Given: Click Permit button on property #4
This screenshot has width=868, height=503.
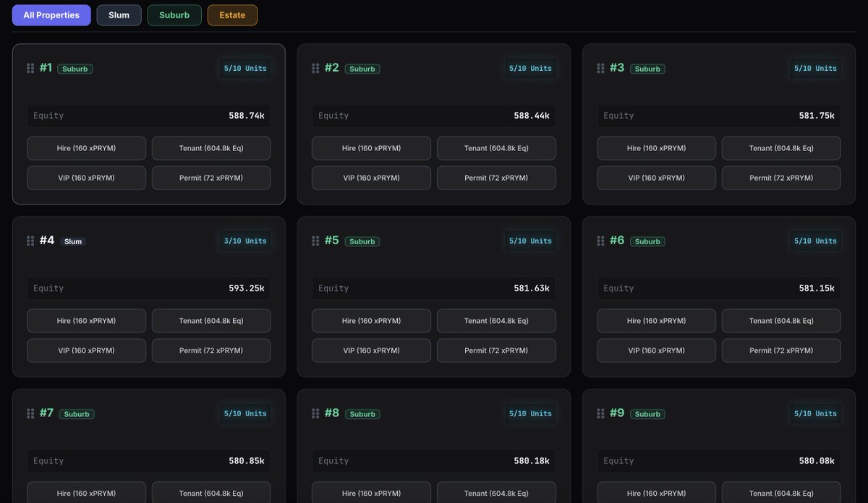Looking at the screenshot, I should pos(211,351).
